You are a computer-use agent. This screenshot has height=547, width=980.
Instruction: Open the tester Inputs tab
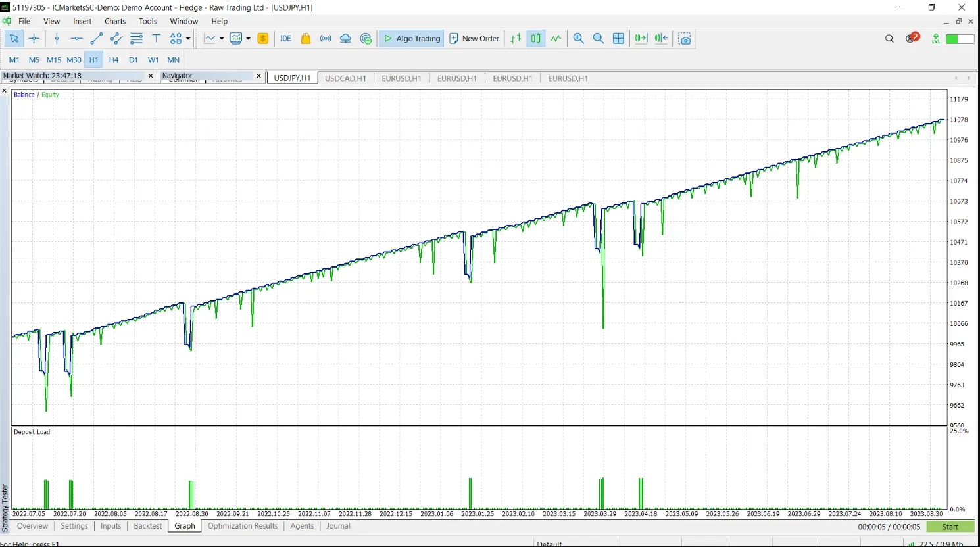click(111, 526)
